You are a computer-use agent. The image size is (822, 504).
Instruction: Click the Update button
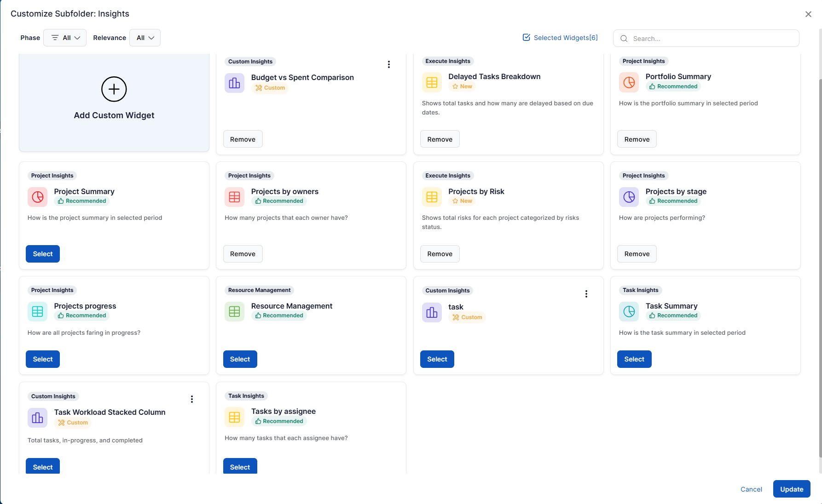point(791,489)
